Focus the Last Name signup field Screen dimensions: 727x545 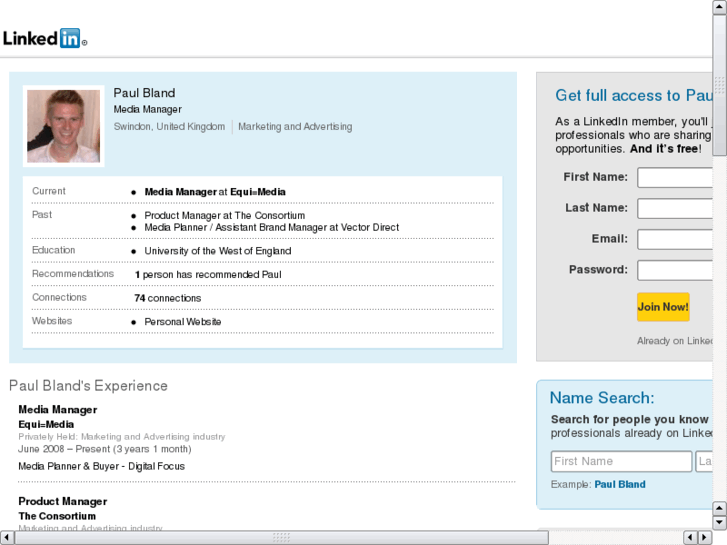pyautogui.click(x=675, y=208)
